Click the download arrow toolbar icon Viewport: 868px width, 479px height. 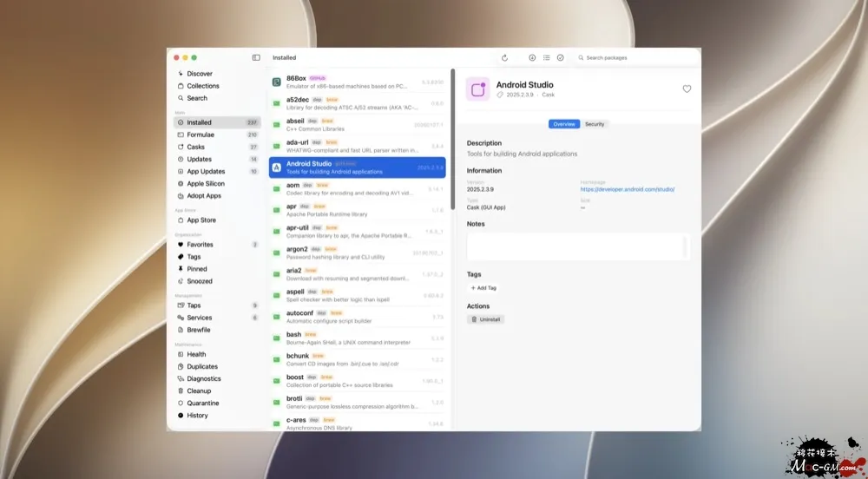(532, 57)
